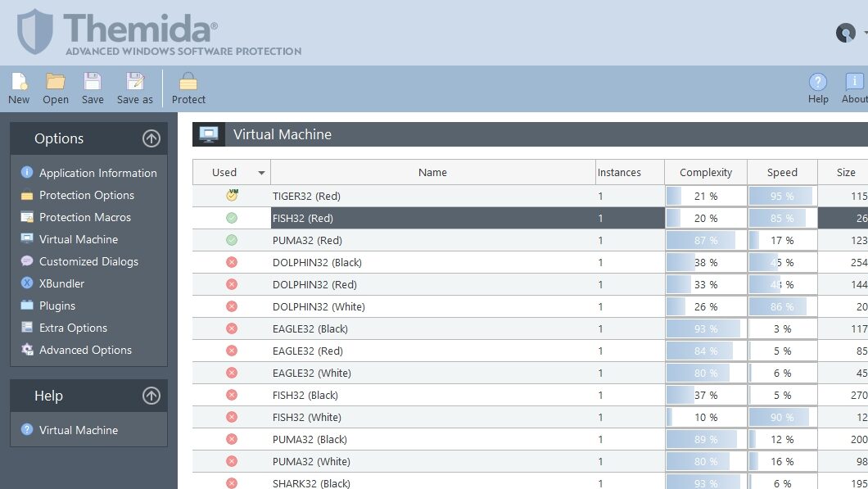This screenshot has width=868, height=489.
Task: Open Protection Options settings
Action: (x=87, y=195)
